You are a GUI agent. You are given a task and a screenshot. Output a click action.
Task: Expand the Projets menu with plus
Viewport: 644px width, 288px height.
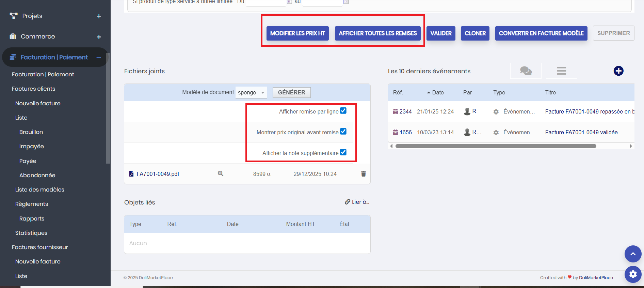[x=99, y=16]
